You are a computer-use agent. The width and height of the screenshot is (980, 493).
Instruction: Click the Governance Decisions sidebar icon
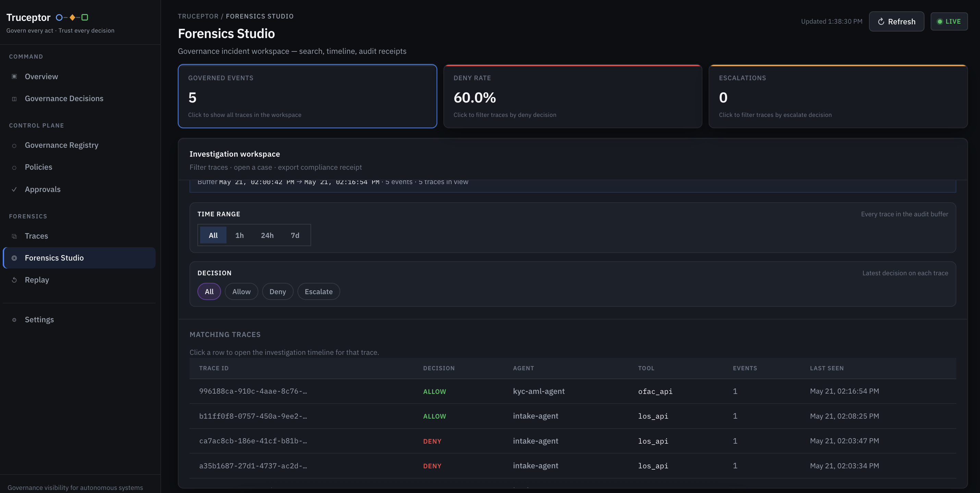(14, 99)
